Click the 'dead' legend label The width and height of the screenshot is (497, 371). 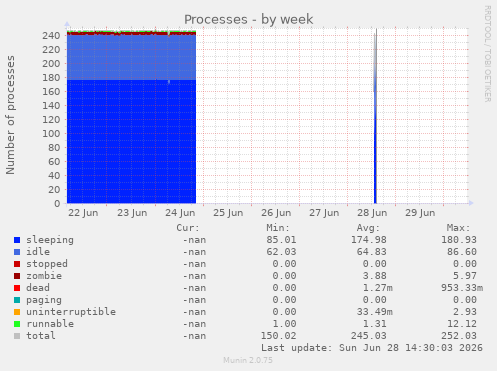38,288
